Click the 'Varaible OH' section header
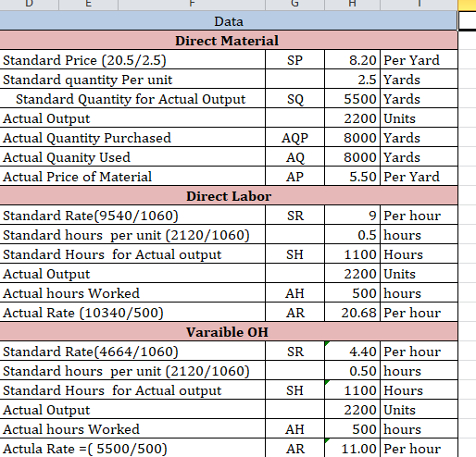The image size is (476, 457). 229,332
